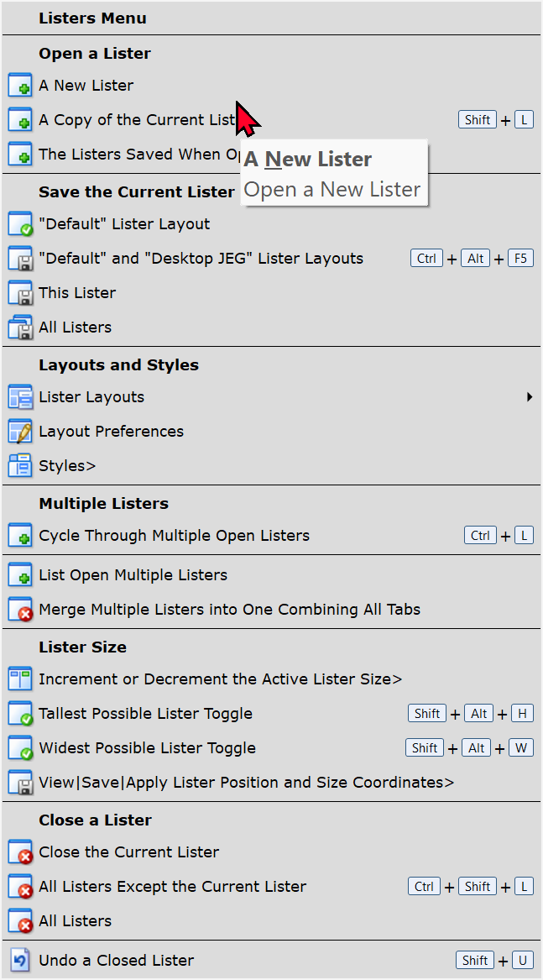Toggle Widest Possible Lister
543x980 pixels.
(147, 748)
